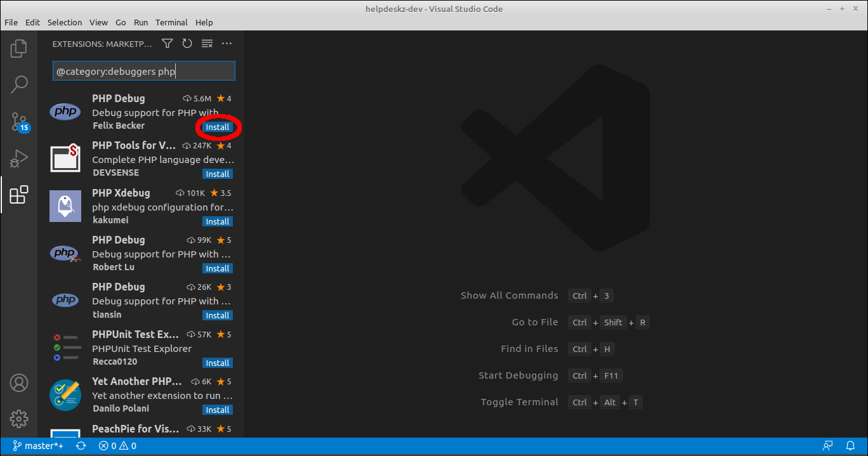The image size is (868, 456).
Task: Clear the extensions search results
Action: [206, 43]
